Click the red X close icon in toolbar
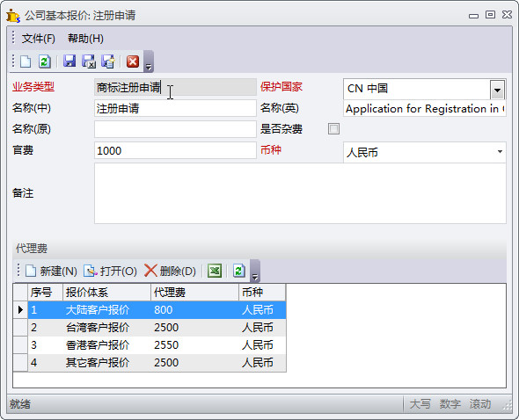This screenshot has height=420, width=519. (x=133, y=62)
